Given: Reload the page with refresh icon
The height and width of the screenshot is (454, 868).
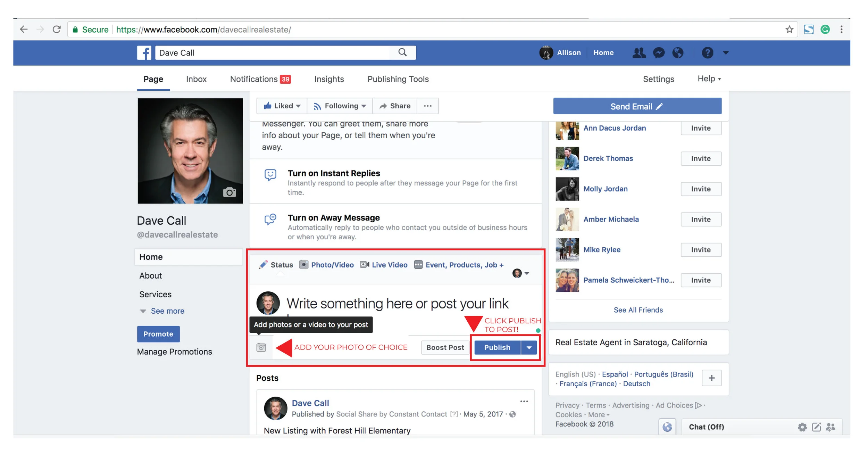Looking at the screenshot, I should [57, 29].
